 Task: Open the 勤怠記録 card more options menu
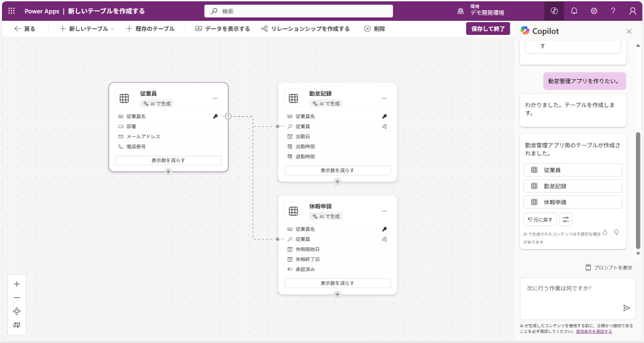(x=384, y=98)
